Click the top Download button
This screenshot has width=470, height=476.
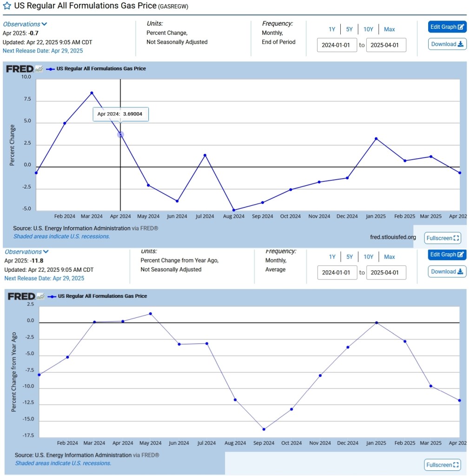pos(447,44)
